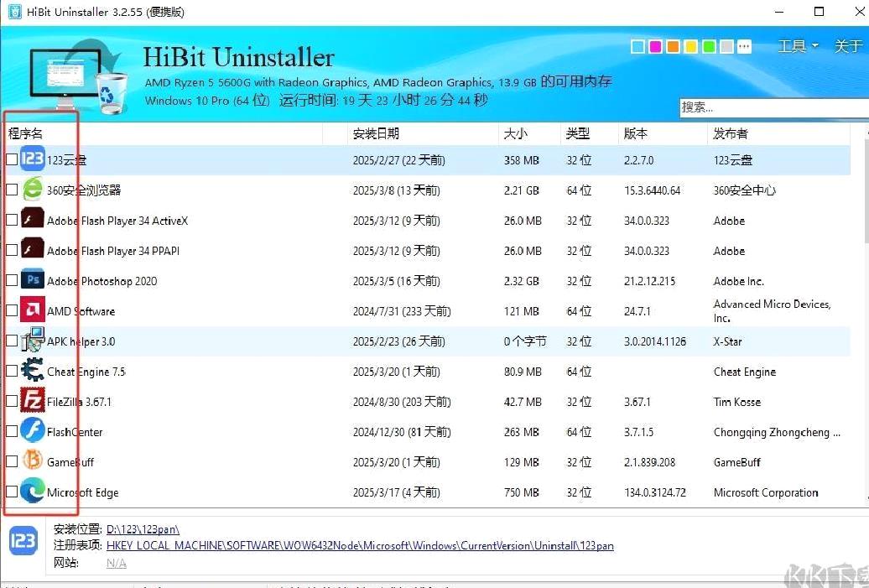Click the APK helper 3.0 icon
869x588 pixels.
pyautogui.click(x=33, y=340)
